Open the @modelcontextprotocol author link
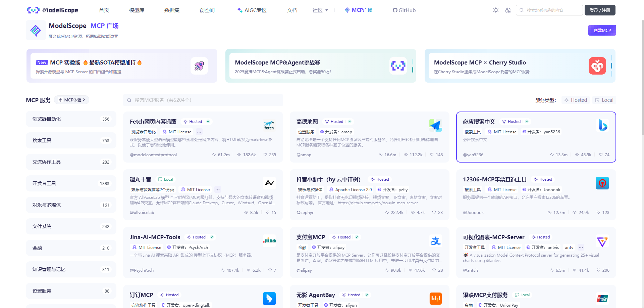This screenshot has height=308, width=644. pos(153,155)
